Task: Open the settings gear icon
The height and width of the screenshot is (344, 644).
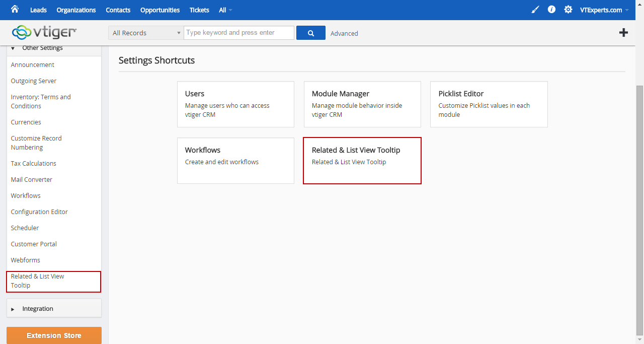Action: click(x=568, y=10)
